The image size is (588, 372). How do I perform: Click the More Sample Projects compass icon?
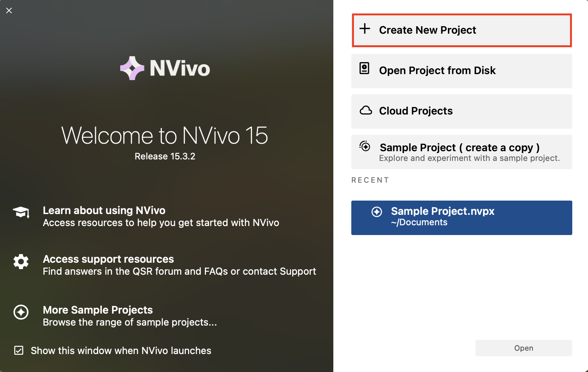(21, 312)
